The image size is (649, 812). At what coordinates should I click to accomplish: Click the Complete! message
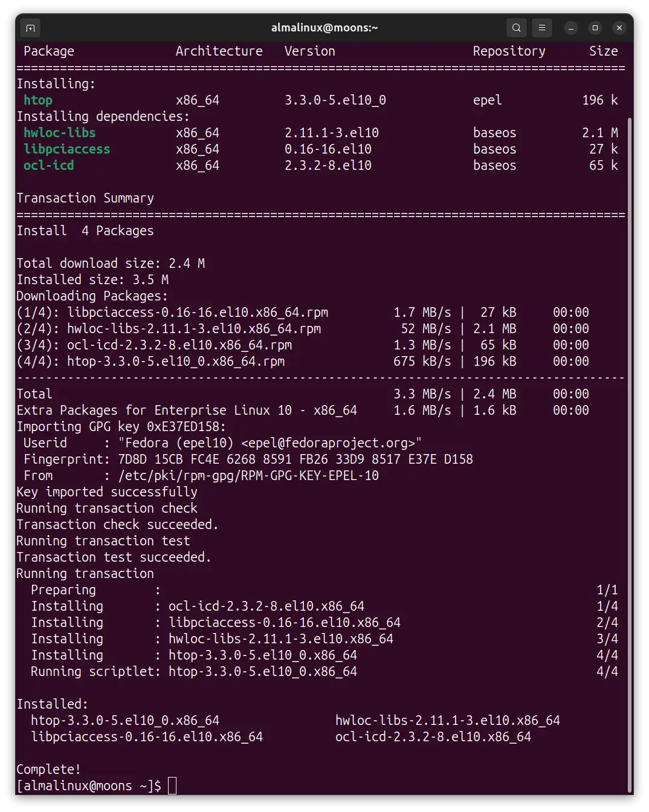(x=49, y=770)
